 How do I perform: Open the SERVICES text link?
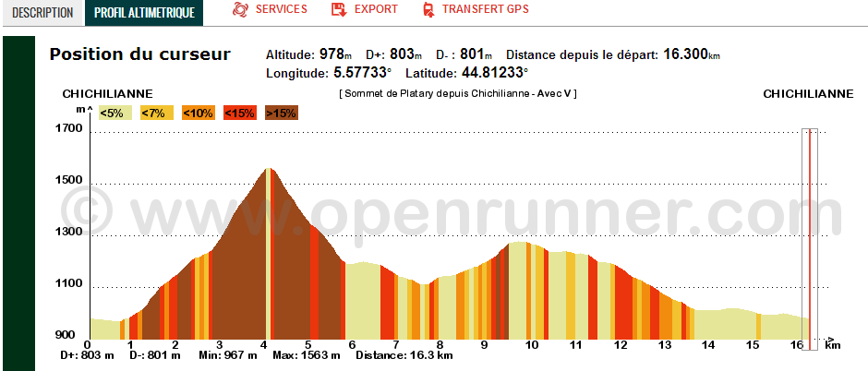tap(282, 9)
